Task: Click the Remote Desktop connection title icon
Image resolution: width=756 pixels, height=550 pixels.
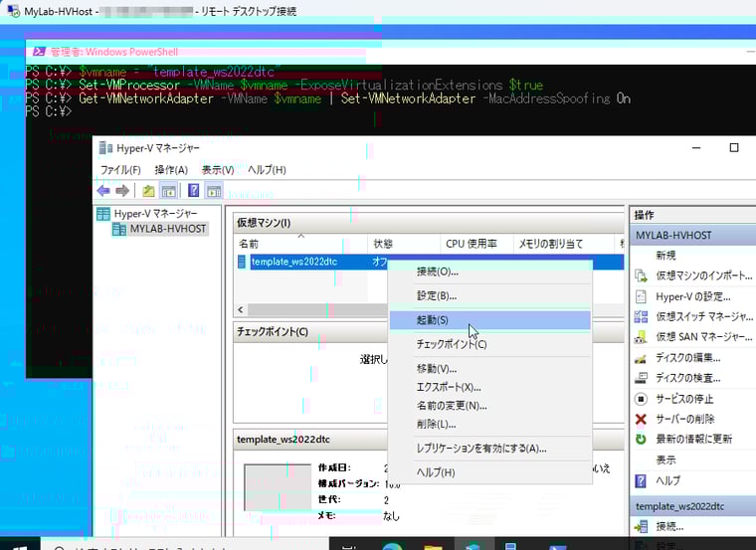Action: pyautogui.click(x=14, y=11)
